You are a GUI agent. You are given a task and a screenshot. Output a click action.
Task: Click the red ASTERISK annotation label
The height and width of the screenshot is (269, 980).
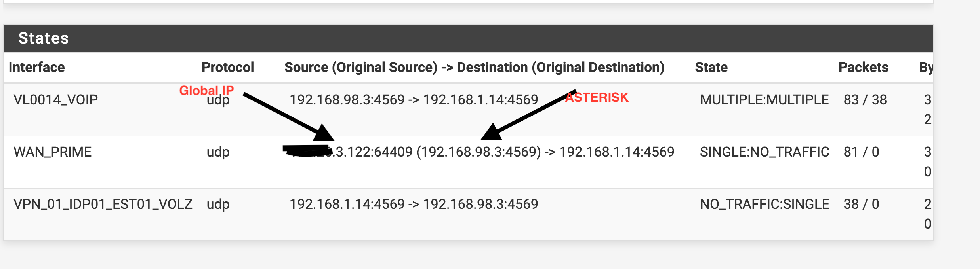597,97
